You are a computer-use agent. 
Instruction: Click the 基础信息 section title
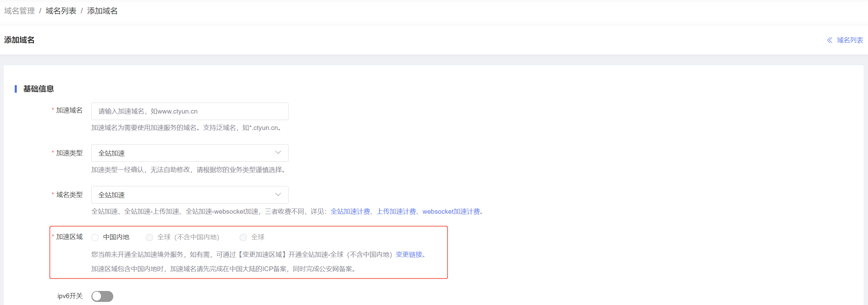tap(38, 89)
